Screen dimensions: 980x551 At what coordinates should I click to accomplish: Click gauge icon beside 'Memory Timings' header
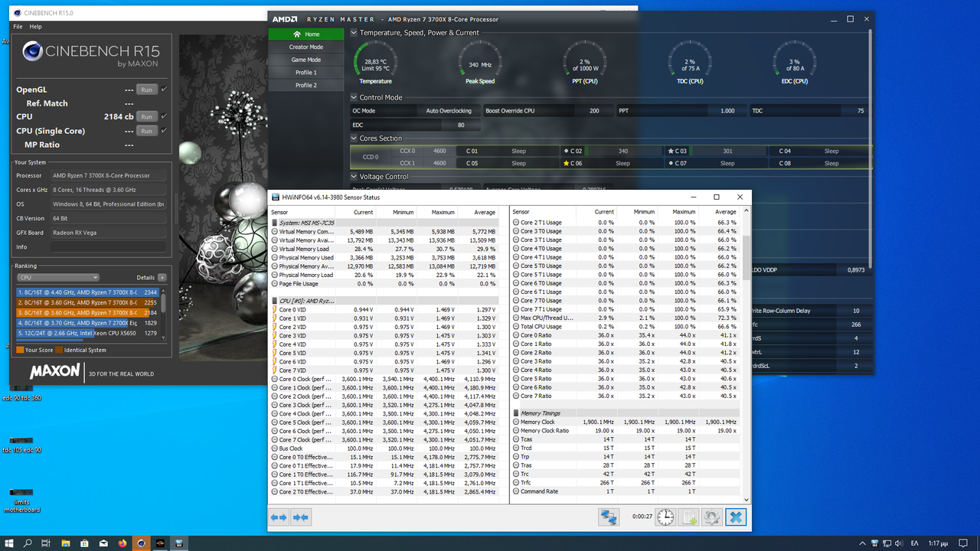click(516, 413)
